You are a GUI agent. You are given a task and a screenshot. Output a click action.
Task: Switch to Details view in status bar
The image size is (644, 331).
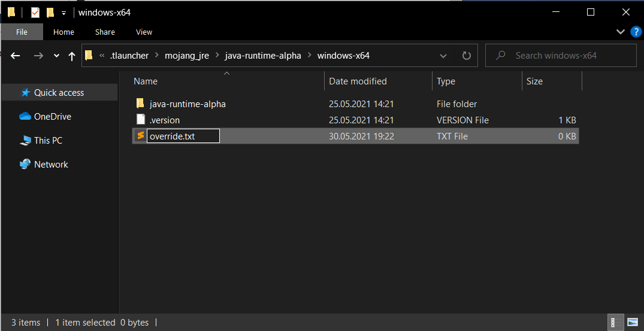(x=616, y=323)
